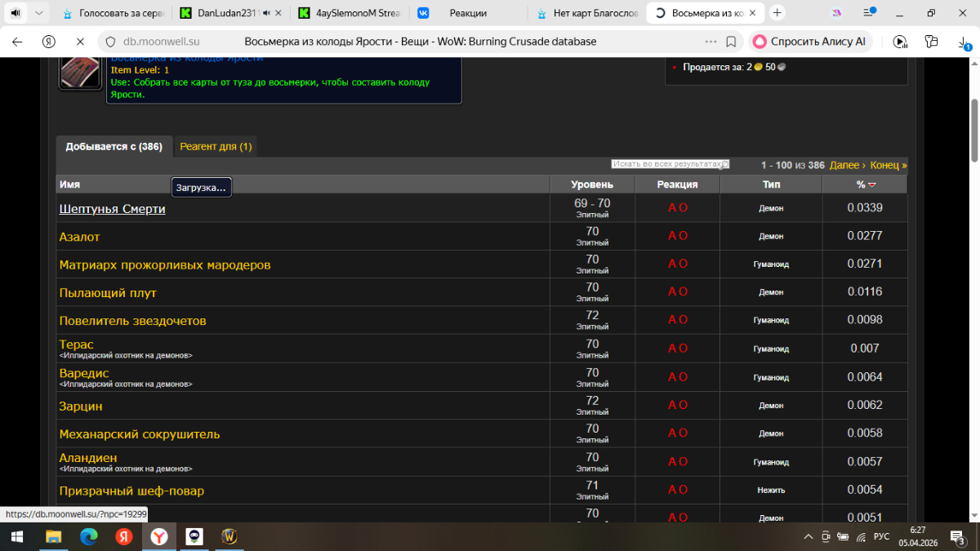
Task: Click the Спросить Алису AI button
Action: (x=810, y=42)
